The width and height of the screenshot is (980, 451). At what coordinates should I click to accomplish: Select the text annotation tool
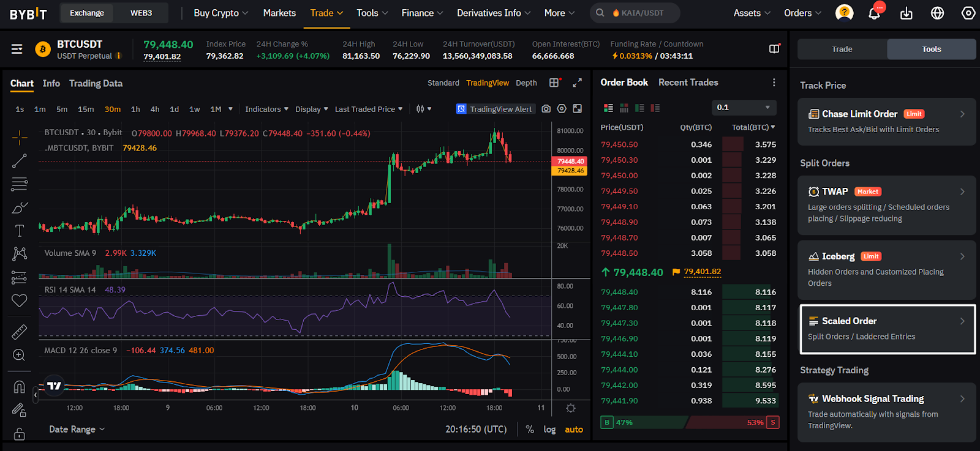pyautogui.click(x=20, y=231)
